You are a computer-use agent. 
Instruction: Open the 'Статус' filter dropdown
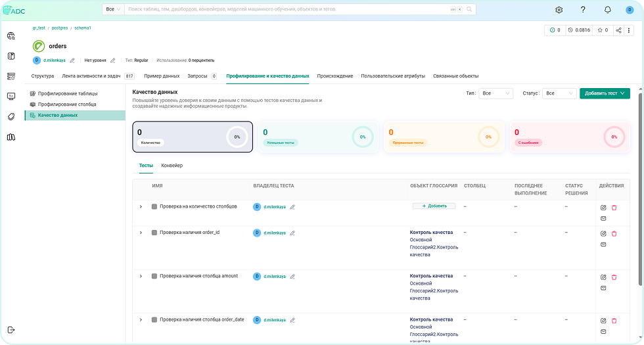[x=559, y=93]
